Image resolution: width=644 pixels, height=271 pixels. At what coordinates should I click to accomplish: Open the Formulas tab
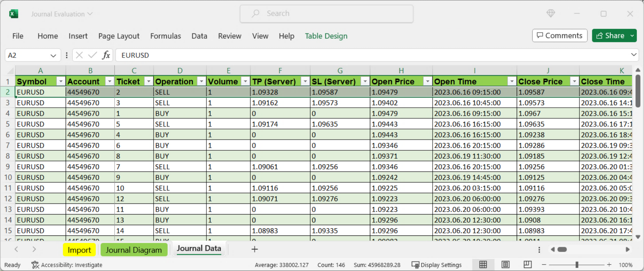click(166, 36)
